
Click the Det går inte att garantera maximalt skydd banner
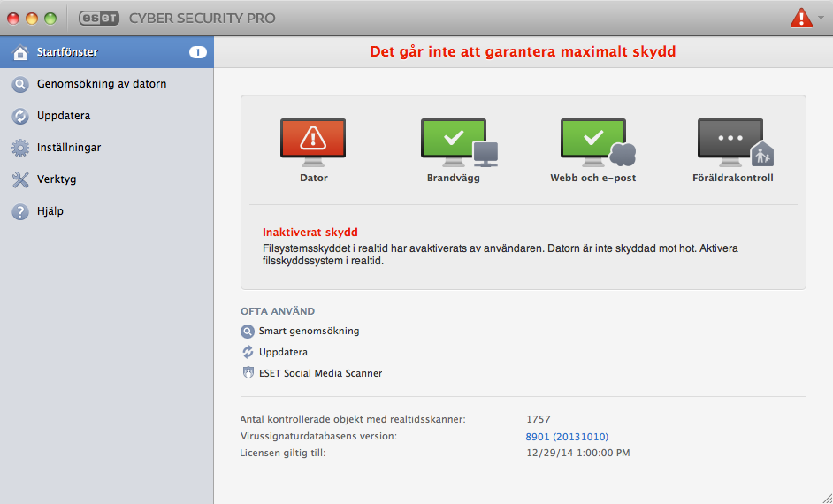pyautogui.click(x=523, y=51)
